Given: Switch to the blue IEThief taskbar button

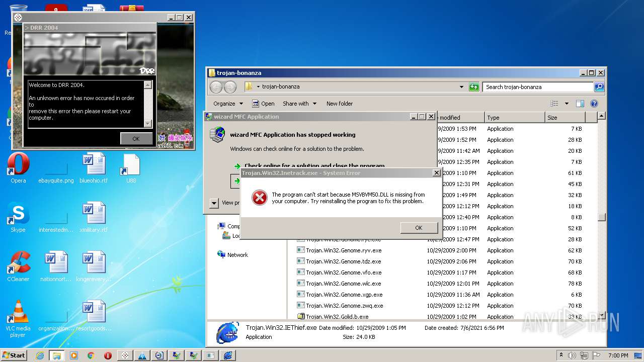Looking at the screenshot, I should [228, 355].
